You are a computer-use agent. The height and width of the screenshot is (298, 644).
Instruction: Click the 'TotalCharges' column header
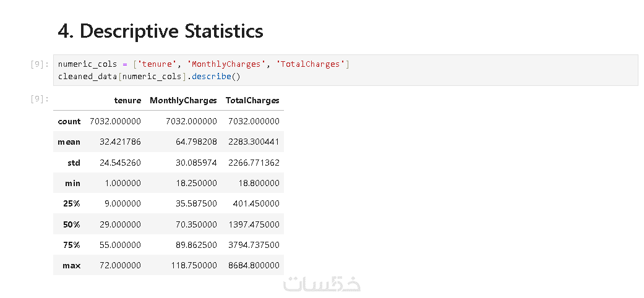point(252,100)
